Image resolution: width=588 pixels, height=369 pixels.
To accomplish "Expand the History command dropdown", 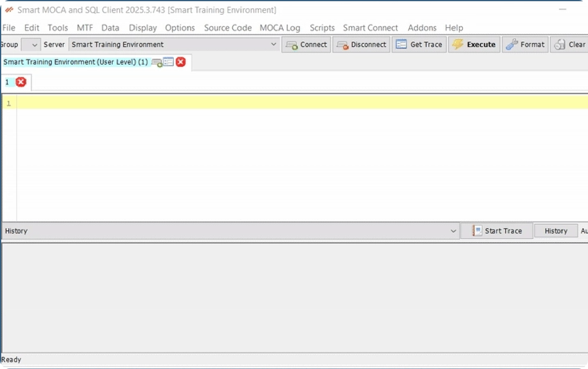I will 453,231.
